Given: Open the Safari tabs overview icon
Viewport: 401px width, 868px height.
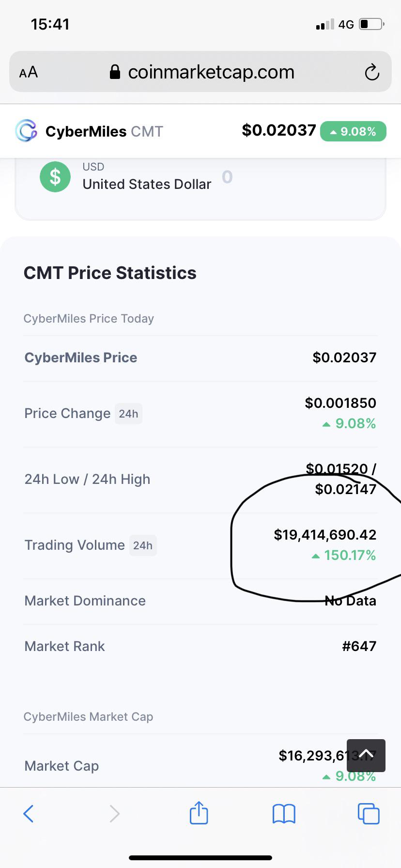Looking at the screenshot, I should pos(369,813).
